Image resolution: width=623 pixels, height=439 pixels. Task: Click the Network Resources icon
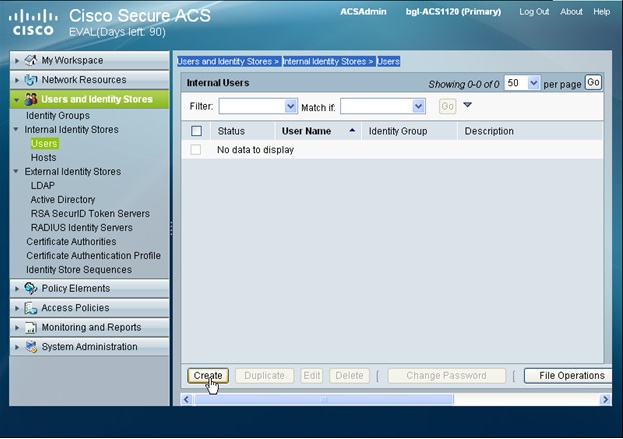tap(31, 80)
